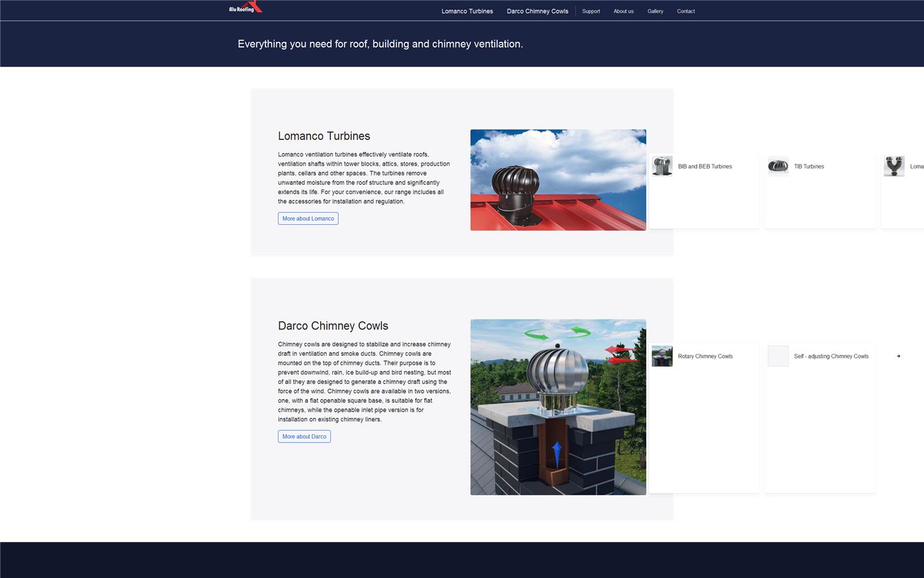This screenshot has width=924, height=578.
Task: Click the BIB and BEB Turbines product icon
Action: (x=662, y=166)
